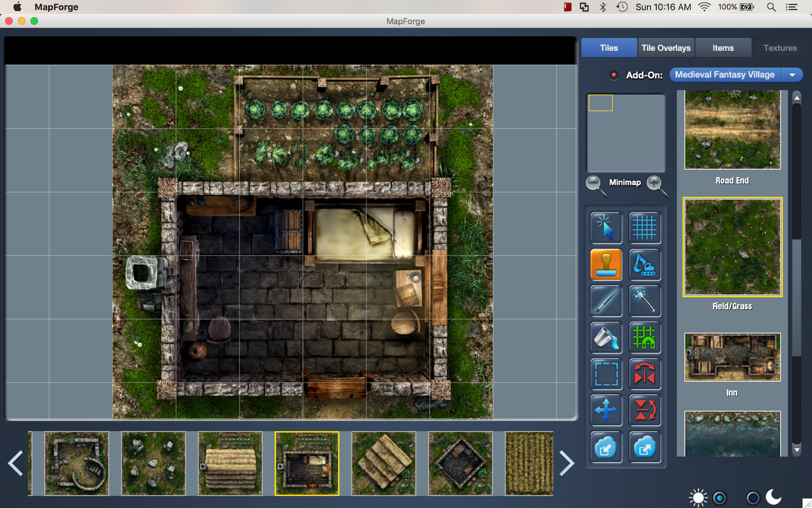Click the moon night icon
Screen dimensions: 812x508
(773, 497)
